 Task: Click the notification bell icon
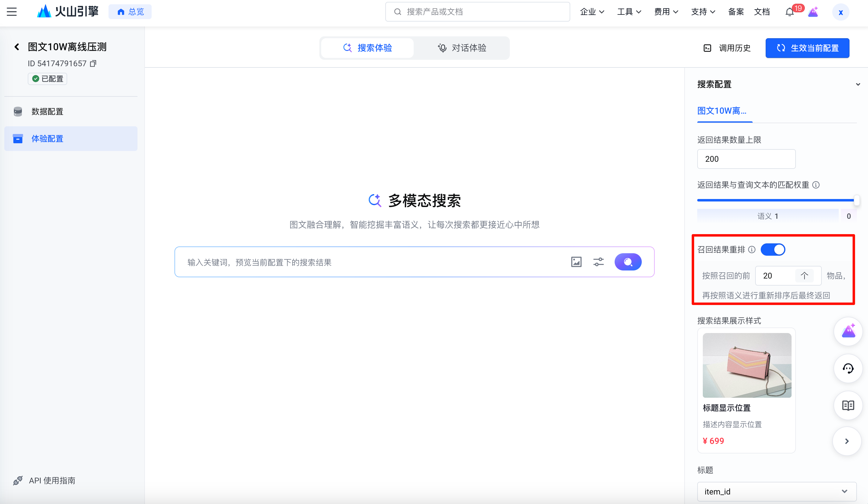[789, 12]
